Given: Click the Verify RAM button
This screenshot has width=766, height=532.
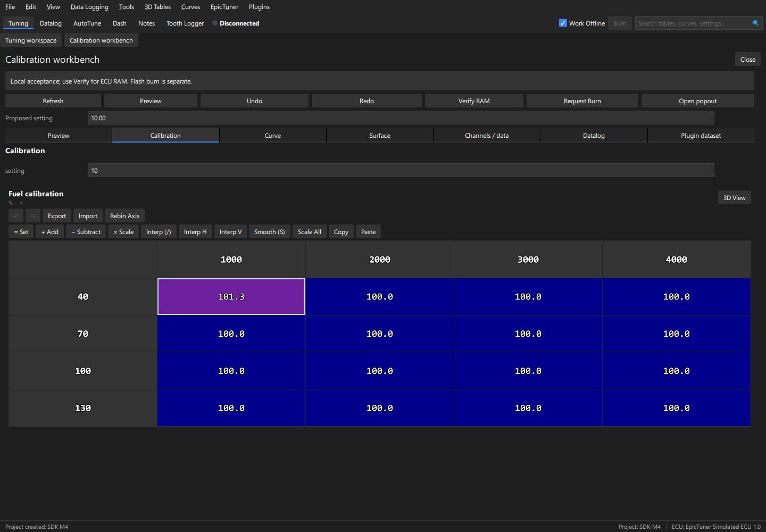Looking at the screenshot, I should pos(474,101).
